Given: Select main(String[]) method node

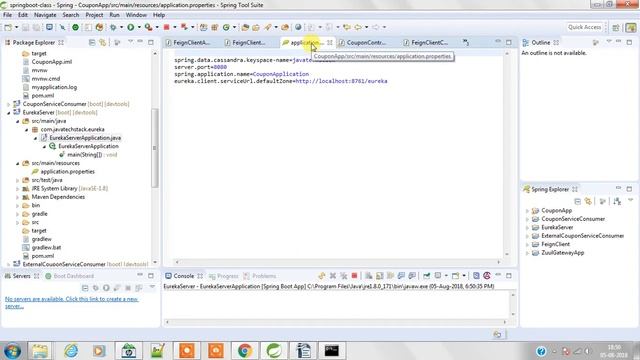Looking at the screenshot, I should point(91,155).
